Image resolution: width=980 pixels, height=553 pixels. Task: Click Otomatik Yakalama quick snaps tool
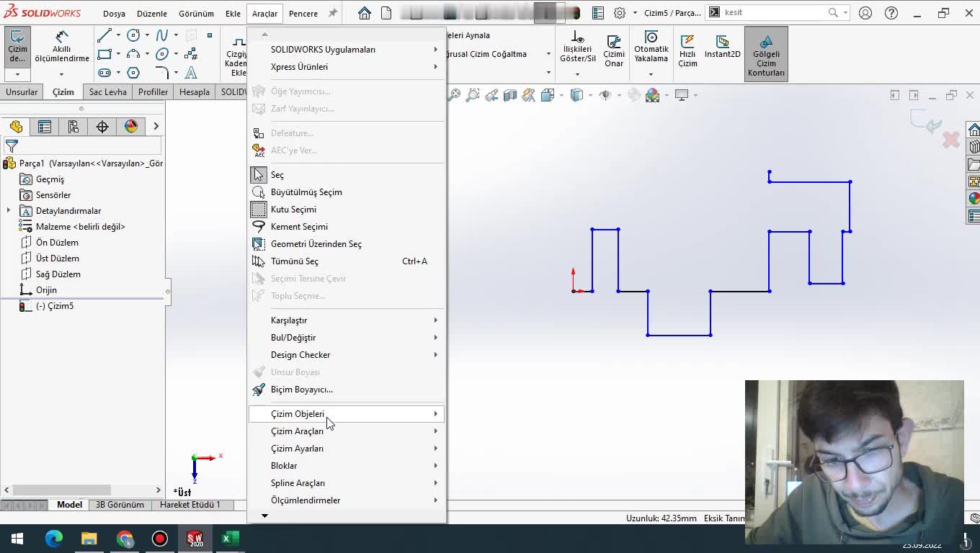click(x=651, y=48)
